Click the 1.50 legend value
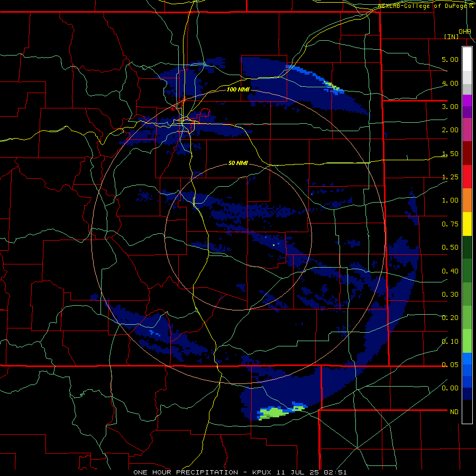Viewport: 476px width, 476px height. click(x=450, y=153)
